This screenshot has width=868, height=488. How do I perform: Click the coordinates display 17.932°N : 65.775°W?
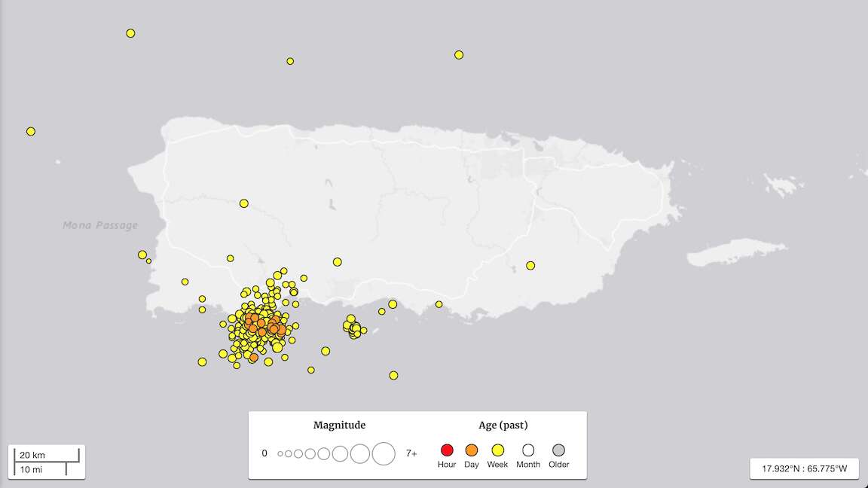[804, 468]
